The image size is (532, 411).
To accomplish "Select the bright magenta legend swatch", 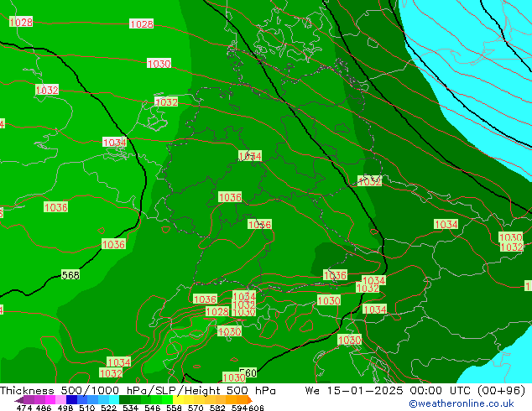I will [50, 399].
